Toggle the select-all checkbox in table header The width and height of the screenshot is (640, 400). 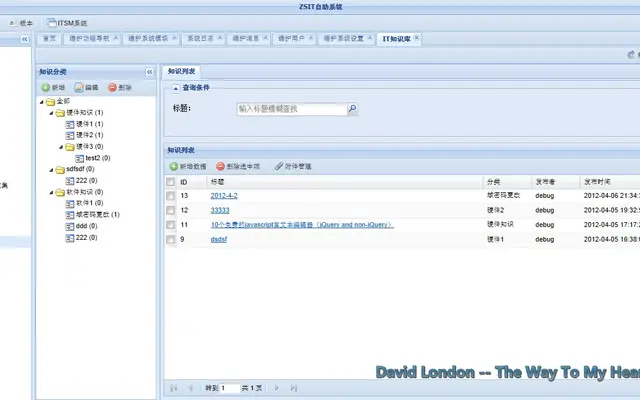click(171, 182)
